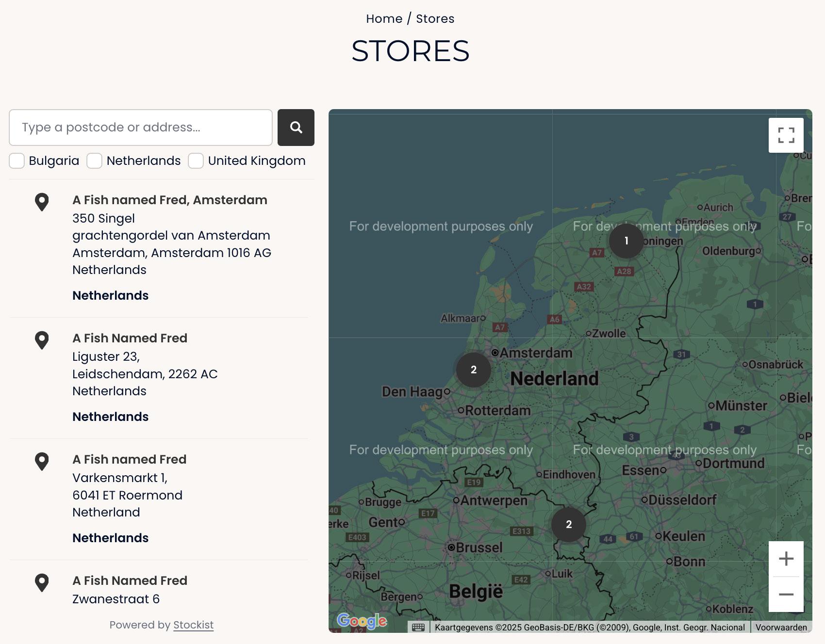Click the Google logo on map

[362, 621]
